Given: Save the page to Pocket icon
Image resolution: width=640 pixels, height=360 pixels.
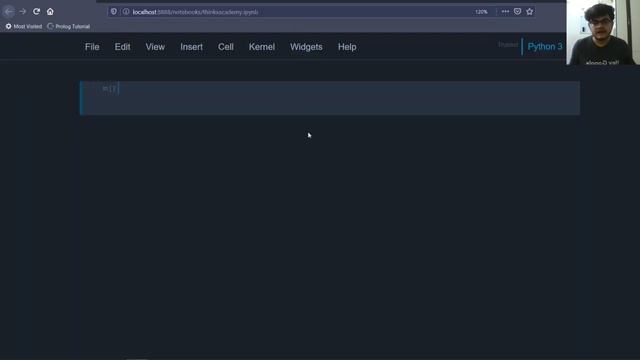Looking at the screenshot, I should pos(517,11).
